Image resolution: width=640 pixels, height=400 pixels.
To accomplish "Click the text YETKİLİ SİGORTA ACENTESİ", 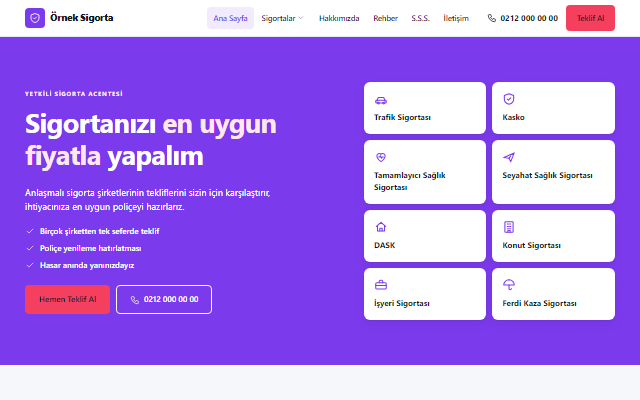I will click(74, 94).
